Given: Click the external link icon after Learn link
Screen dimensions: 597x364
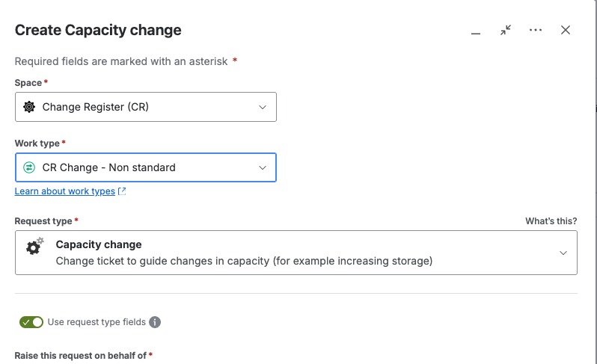Looking at the screenshot, I should (x=123, y=191).
